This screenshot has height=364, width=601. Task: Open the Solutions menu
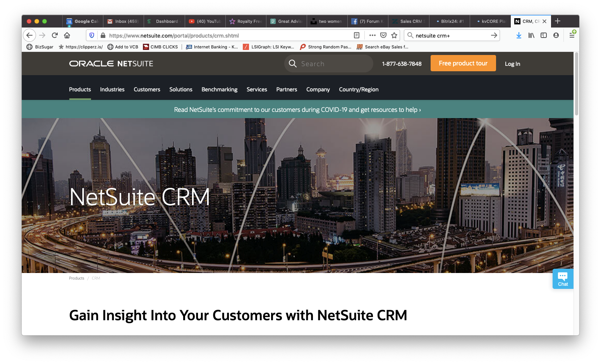pos(181,89)
